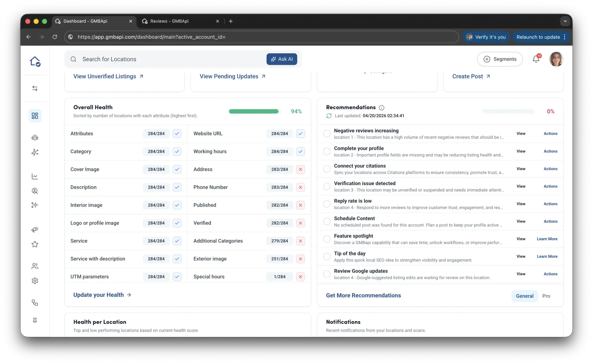Click the swap arrows sidebar icon
Viewport: 593px width, 364px height.
tap(35, 88)
